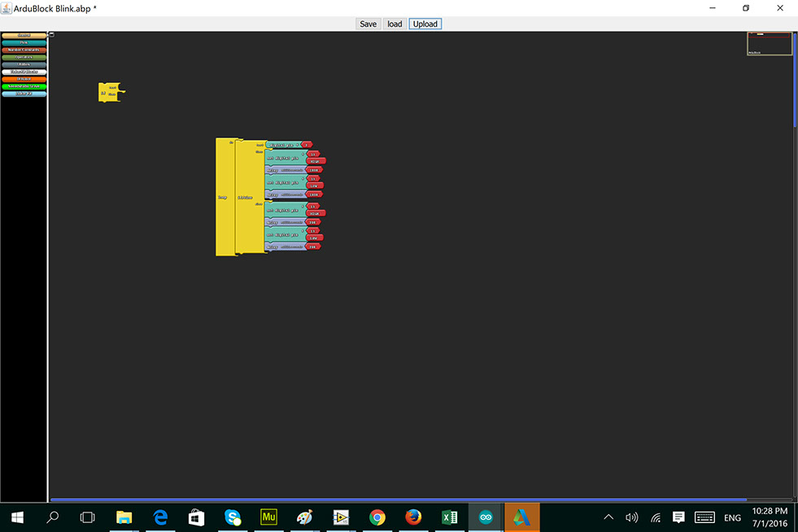Open the light blue drawer at palette bottom
The width and height of the screenshot is (798, 532).
click(x=24, y=94)
